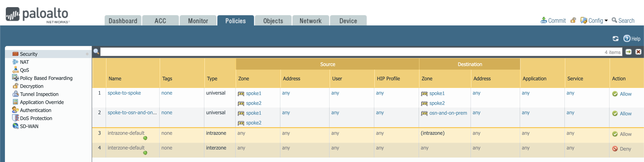Open the DoS Protection policy section
Image resolution: width=644 pixels, height=162 pixels.
[36, 118]
